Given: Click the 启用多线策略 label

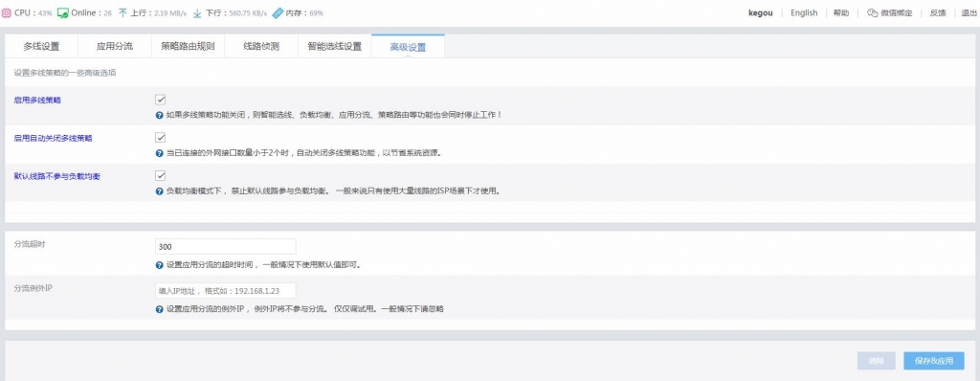Looking at the screenshot, I should click(x=37, y=101).
